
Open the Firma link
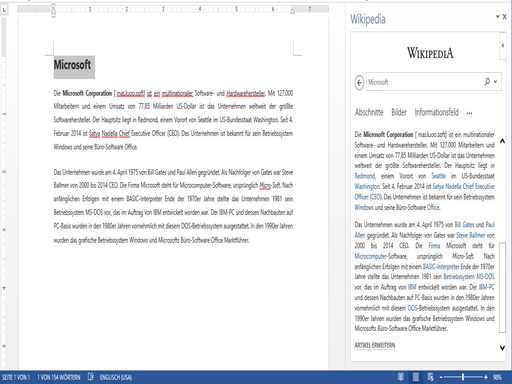(x=434, y=246)
